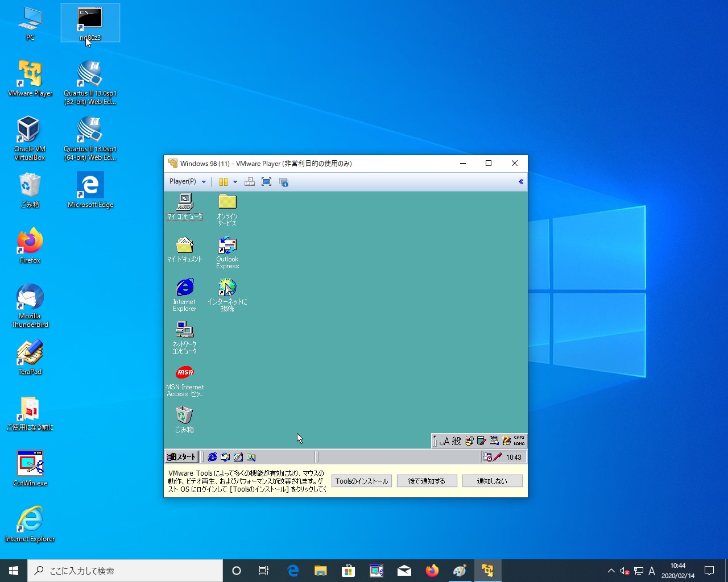The image size is (728, 582).
Task: Click the 後で通知する button
Action: (x=427, y=481)
